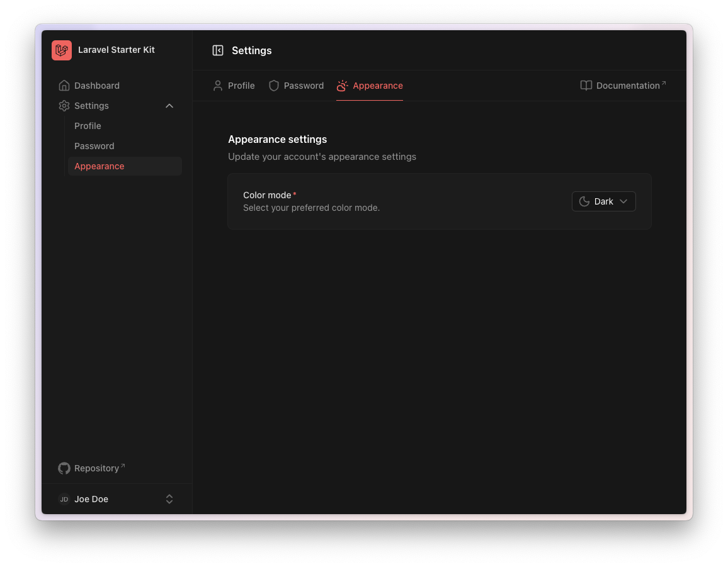Open Profile in the sidebar submenu

(88, 126)
